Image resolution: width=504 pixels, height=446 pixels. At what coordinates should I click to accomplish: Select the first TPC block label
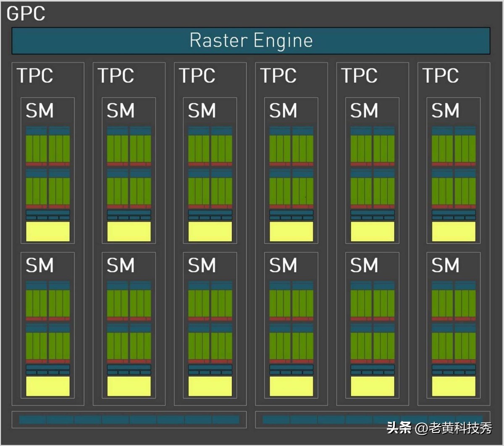coord(35,76)
